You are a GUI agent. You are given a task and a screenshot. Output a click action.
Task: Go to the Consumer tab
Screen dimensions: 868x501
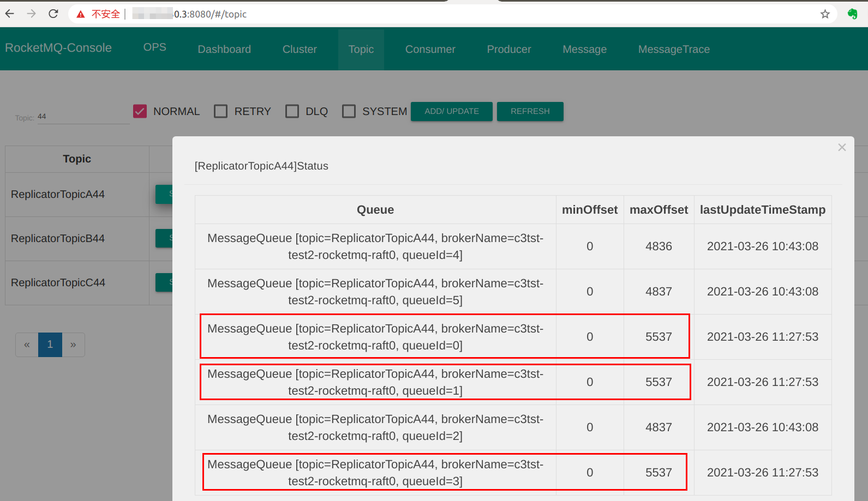tap(430, 49)
